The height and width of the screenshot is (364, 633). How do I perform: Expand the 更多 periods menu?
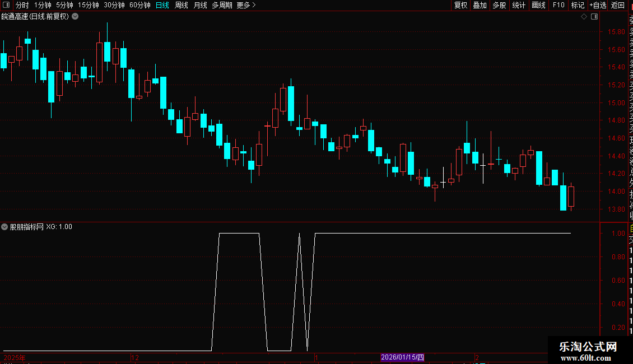click(246, 5)
